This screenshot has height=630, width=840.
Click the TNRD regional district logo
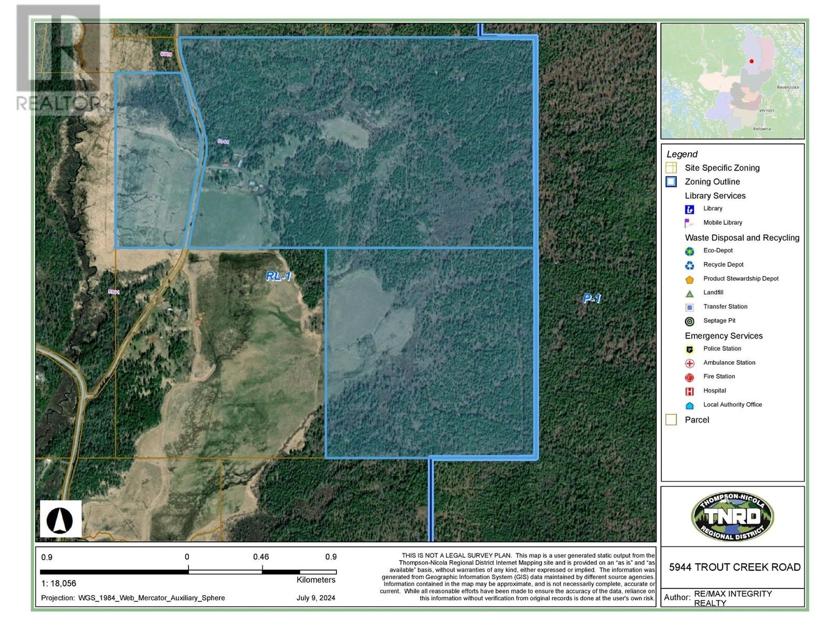point(732,517)
